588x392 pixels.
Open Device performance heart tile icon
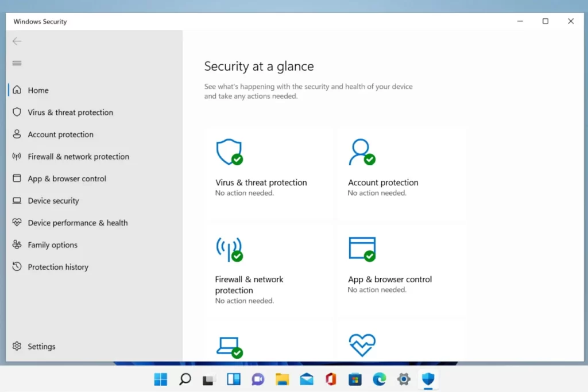(x=362, y=345)
